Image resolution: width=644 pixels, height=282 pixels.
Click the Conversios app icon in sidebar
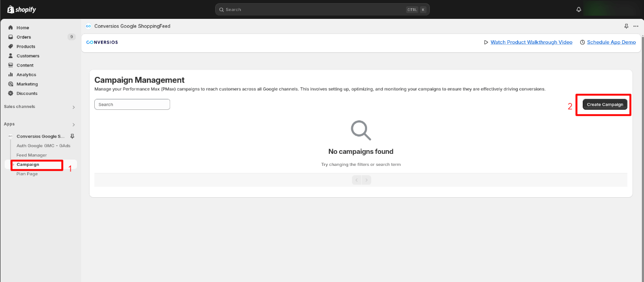click(x=10, y=136)
